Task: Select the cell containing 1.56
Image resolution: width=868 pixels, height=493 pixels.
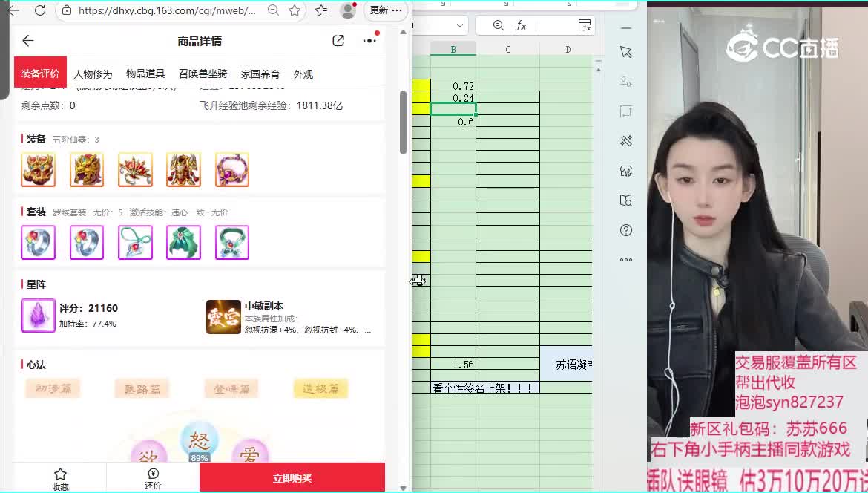Action: click(453, 364)
